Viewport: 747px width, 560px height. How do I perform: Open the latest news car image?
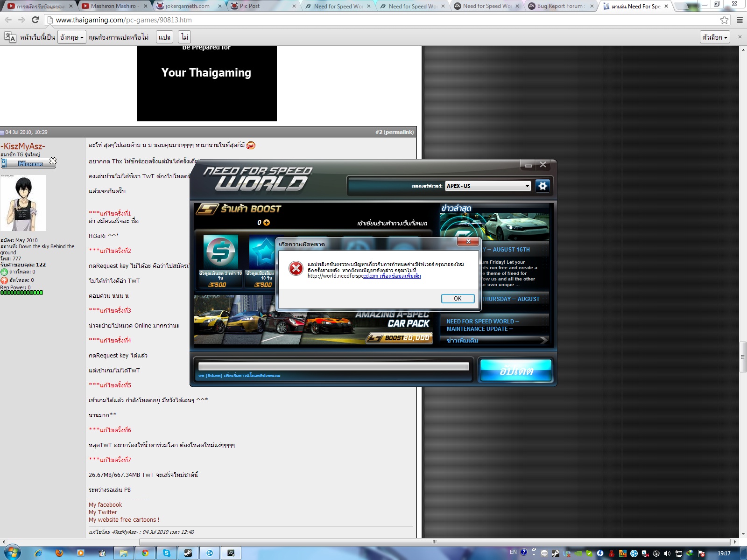(x=495, y=227)
